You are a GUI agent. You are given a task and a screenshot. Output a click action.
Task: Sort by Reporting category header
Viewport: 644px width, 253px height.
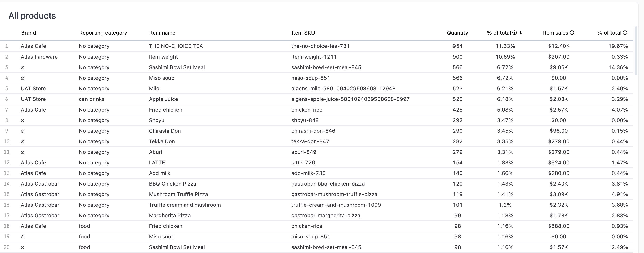point(103,33)
